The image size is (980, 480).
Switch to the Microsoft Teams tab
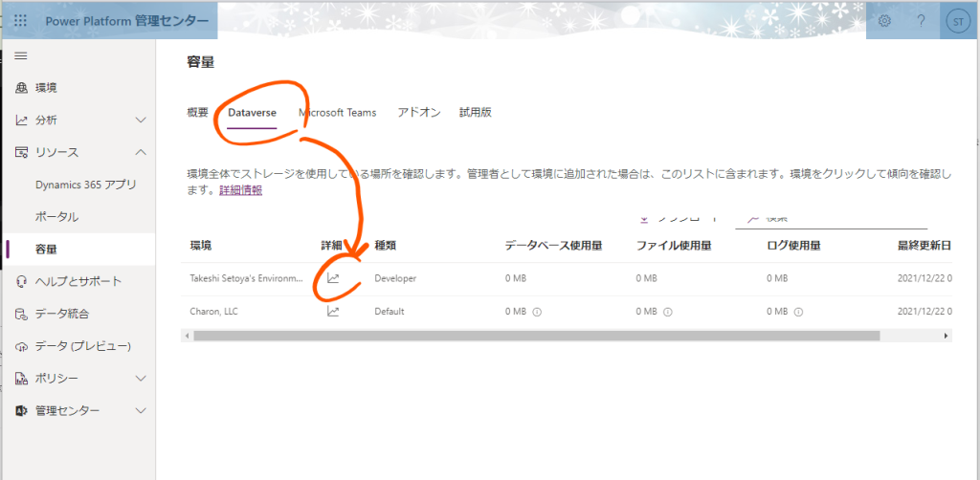coord(338,113)
